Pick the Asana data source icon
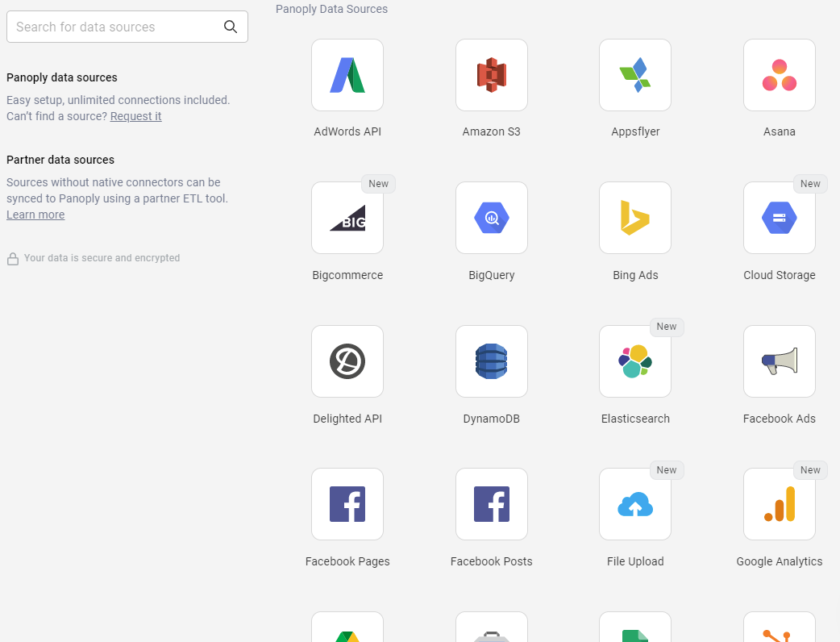This screenshot has width=840, height=642. pos(779,75)
